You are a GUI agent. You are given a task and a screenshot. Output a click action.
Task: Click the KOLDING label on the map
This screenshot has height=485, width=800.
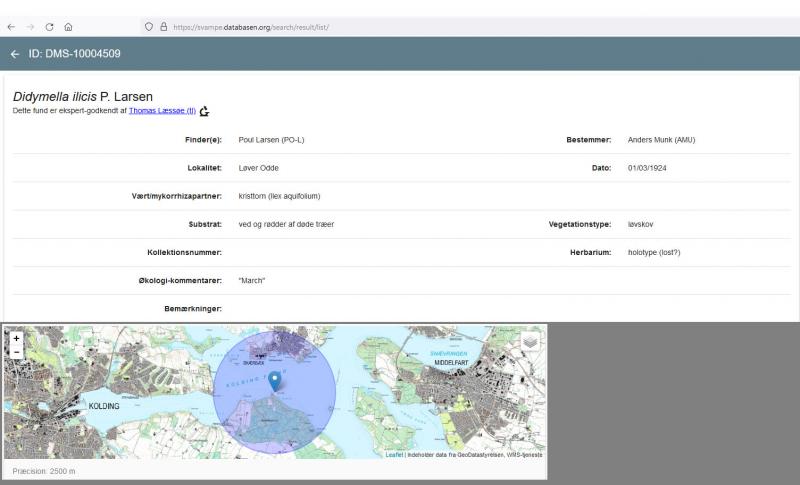(x=103, y=407)
